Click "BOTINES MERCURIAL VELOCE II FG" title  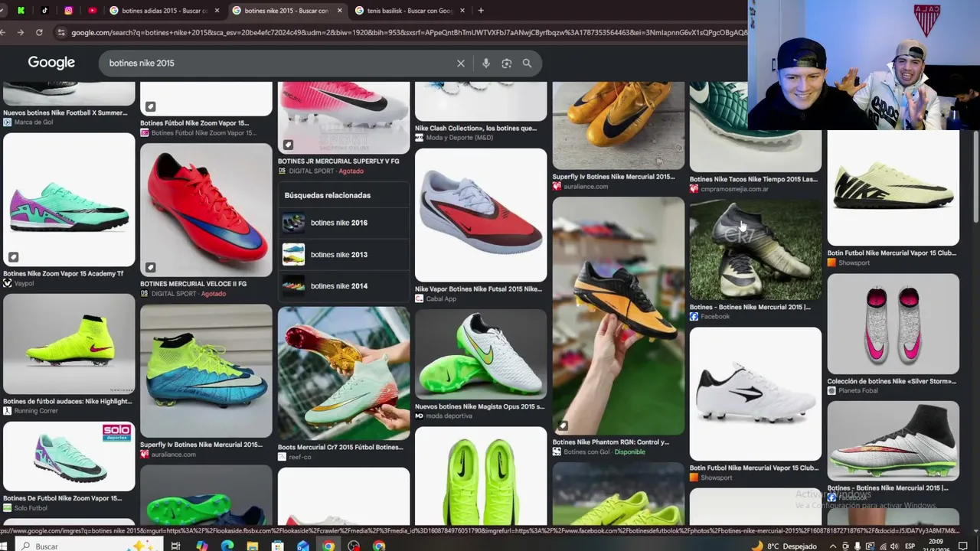(x=194, y=283)
